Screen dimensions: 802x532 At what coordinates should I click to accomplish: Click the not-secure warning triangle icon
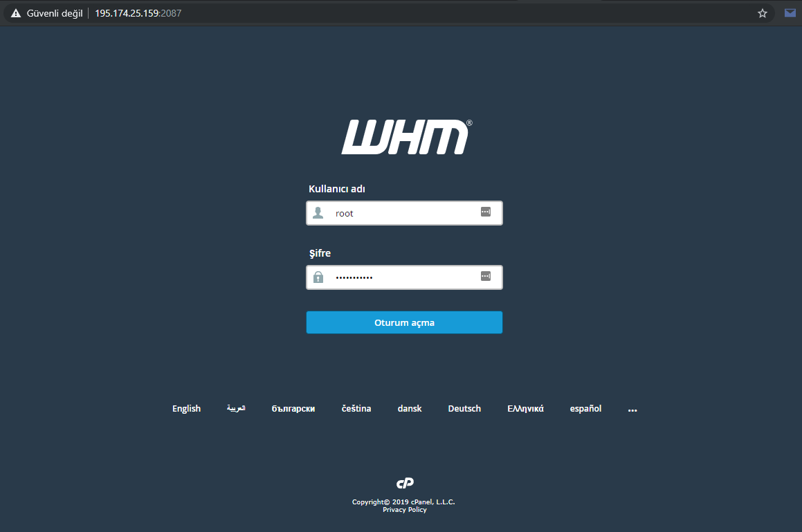(16, 13)
